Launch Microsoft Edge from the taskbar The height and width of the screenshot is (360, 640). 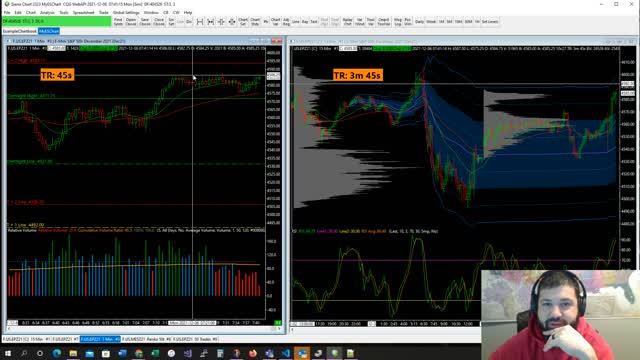(x=57, y=353)
